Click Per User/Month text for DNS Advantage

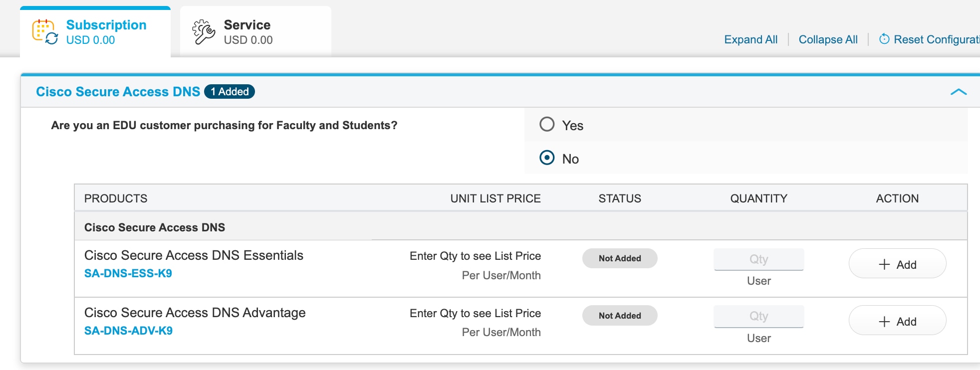tap(501, 332)
